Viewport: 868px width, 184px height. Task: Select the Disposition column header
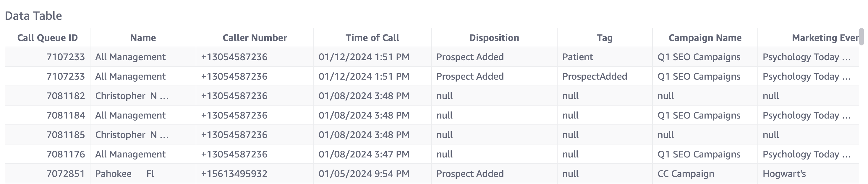point(494,38)
